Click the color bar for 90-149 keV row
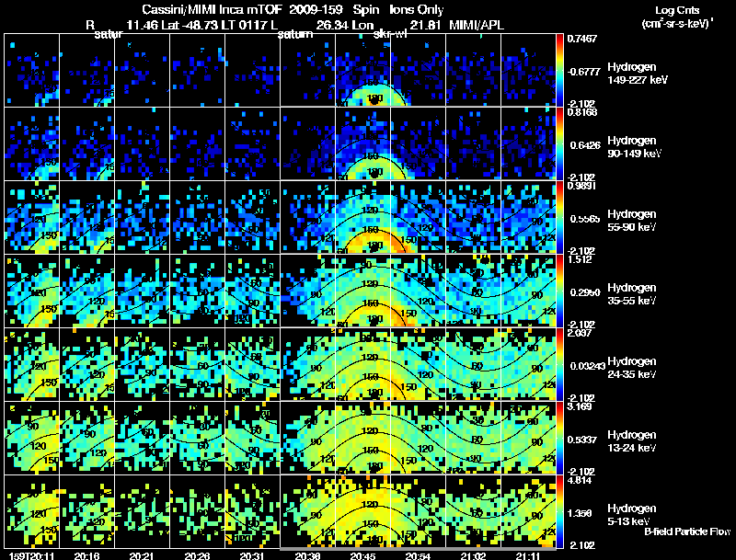Screen dimensions: 736x560 coord(559,144)
